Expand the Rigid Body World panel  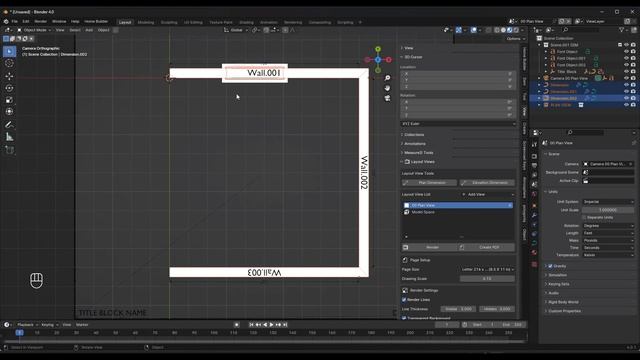563,302
